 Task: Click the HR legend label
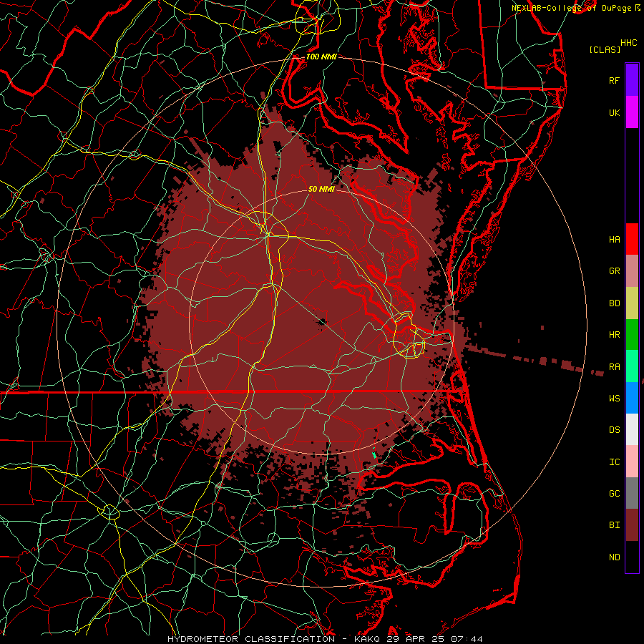[614, 335]
